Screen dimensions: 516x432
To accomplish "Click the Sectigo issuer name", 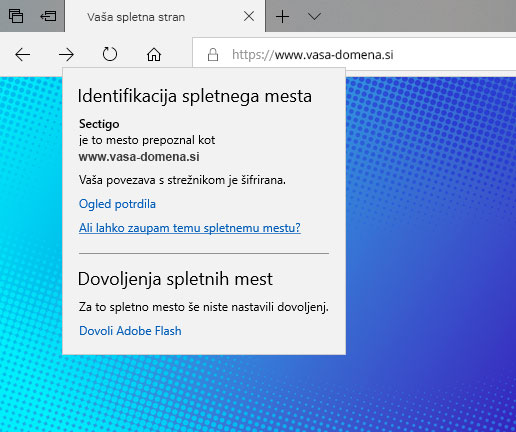I will coord(99,124).
